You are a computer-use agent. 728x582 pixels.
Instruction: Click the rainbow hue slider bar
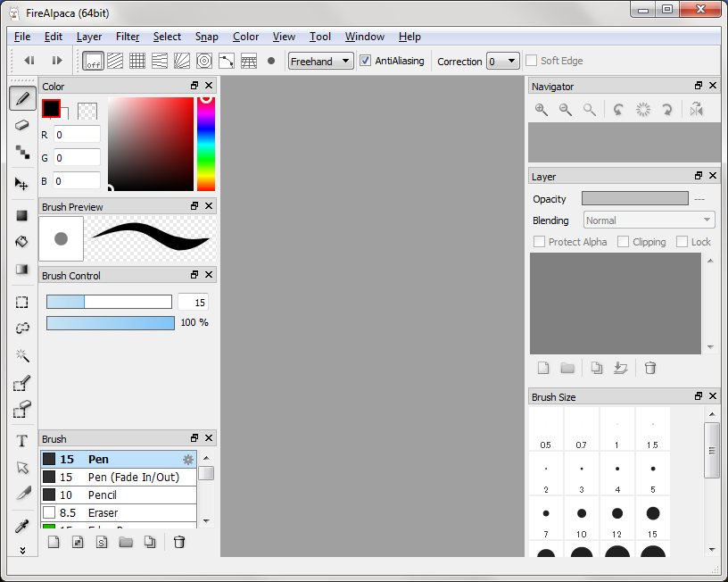click(206, 144)
